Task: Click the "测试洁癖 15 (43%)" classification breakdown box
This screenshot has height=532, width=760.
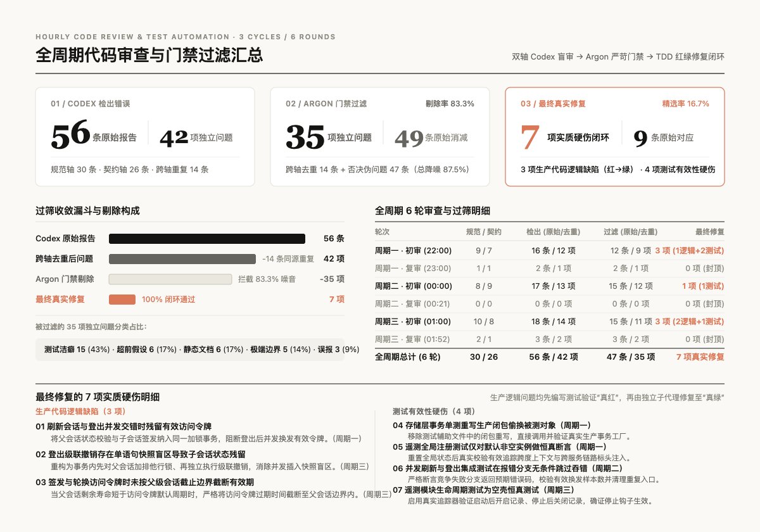Action: (190, 350)
